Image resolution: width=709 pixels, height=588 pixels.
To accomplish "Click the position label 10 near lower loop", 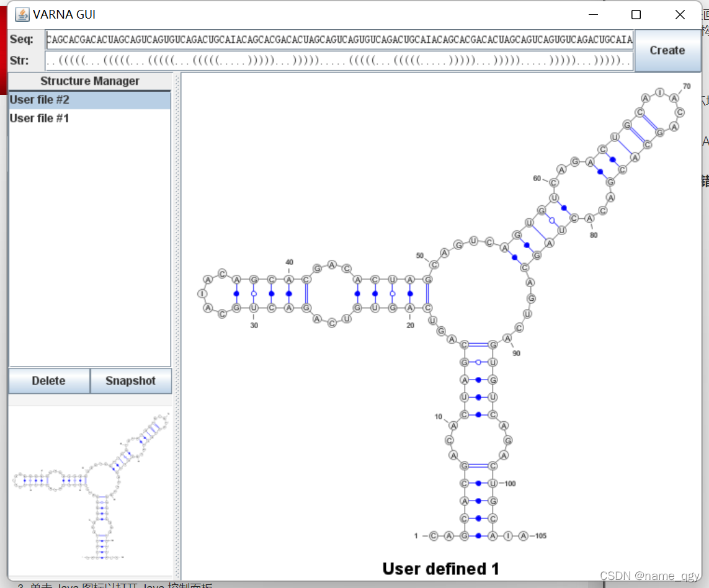I will pyautogui.click(x=438, y=417).
